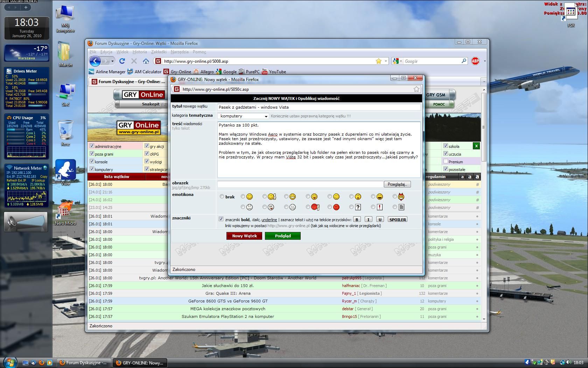
Task: Click the green X filter icon
Action: click(476, 146)
